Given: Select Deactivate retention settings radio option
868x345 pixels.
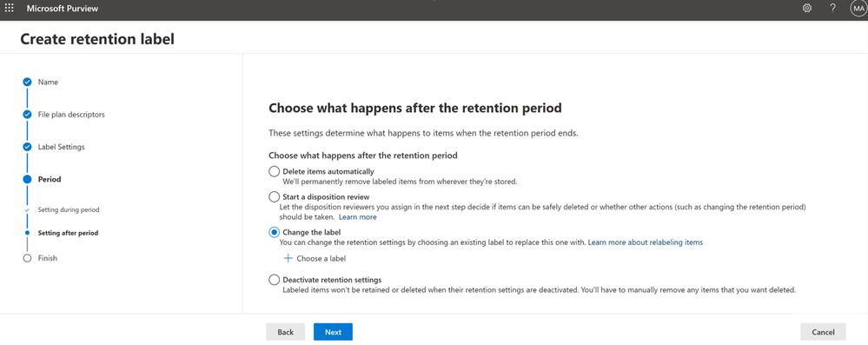Looking at the screenshot, I should (274, 280).
